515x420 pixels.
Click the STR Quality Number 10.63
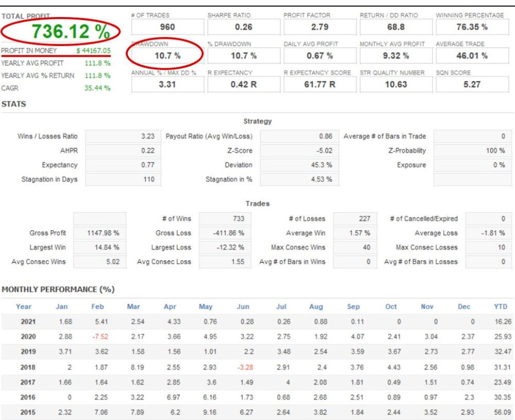396,85
